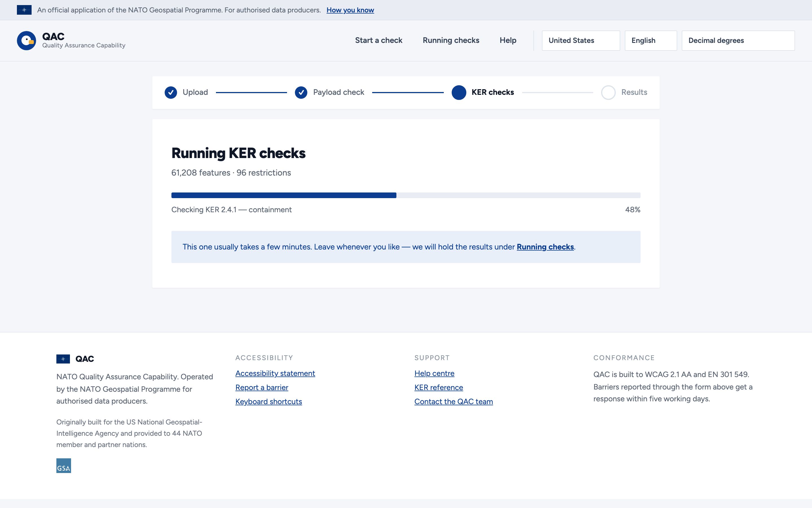The height and width of the screenshot is (508, 812).
Task: Click Contact the QAC team link
Action: [454, 402]
